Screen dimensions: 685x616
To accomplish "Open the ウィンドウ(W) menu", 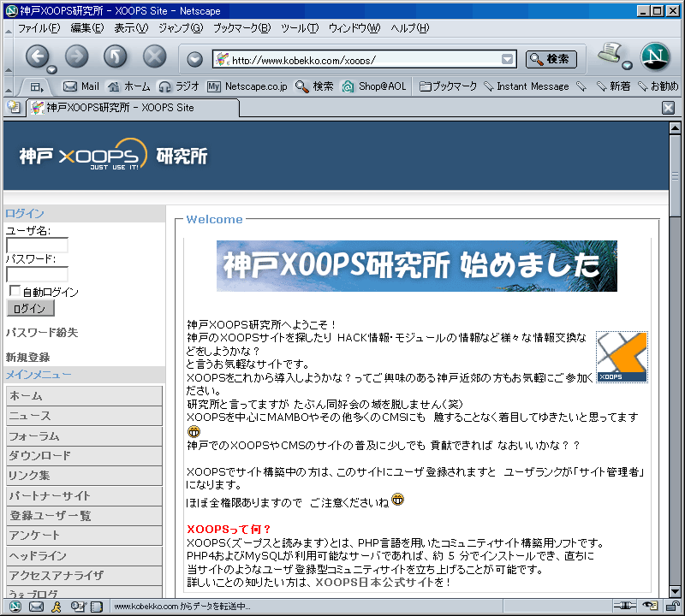I will (354, 28).
